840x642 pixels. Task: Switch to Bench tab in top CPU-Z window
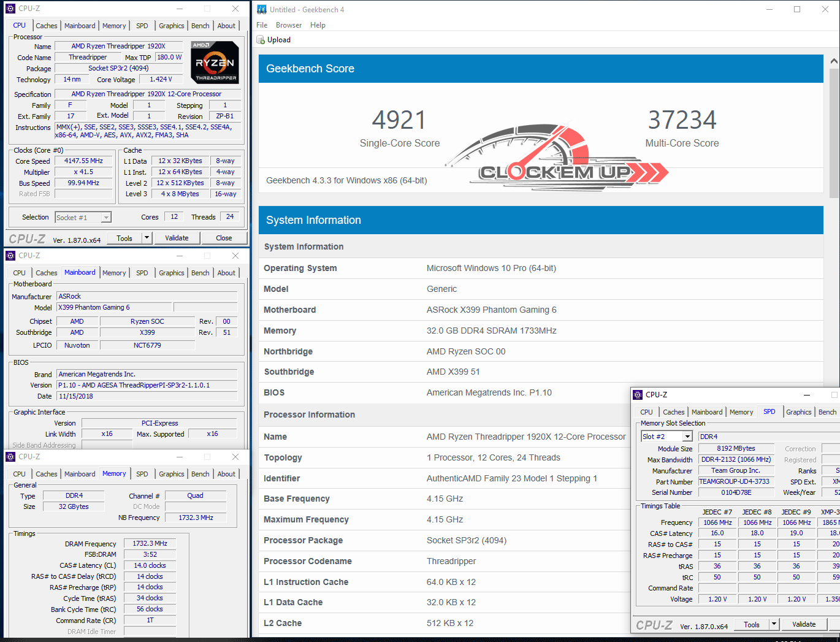(x=200, y=26)
